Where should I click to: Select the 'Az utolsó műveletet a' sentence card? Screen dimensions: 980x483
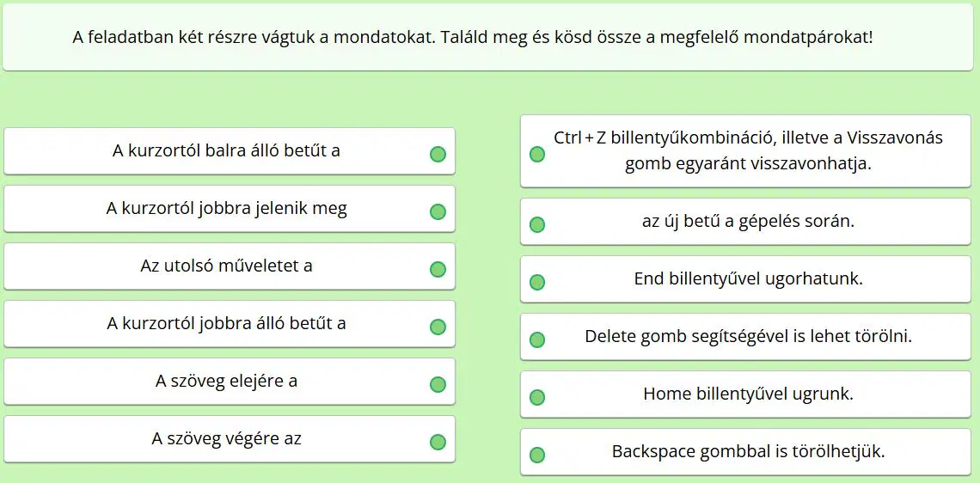coord(230,266)
